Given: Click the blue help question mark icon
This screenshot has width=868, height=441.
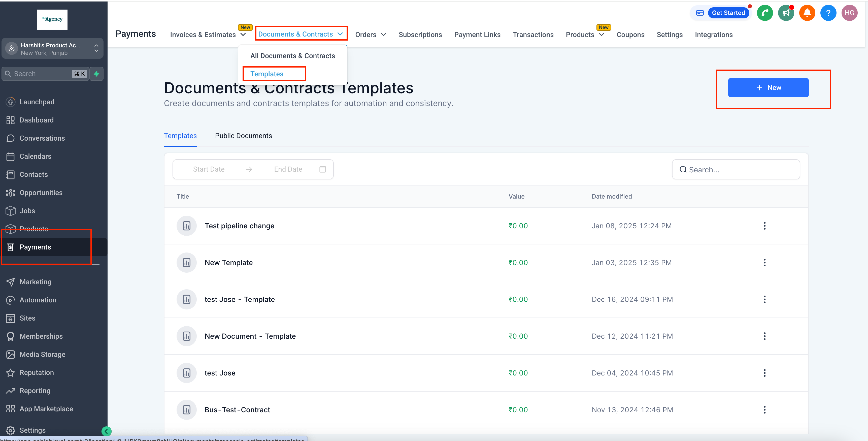Looking at the screenshot, I should point(828,13).
